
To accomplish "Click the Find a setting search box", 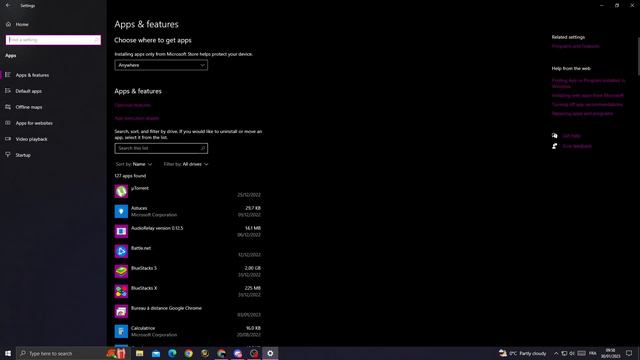I will pos(53,40).
